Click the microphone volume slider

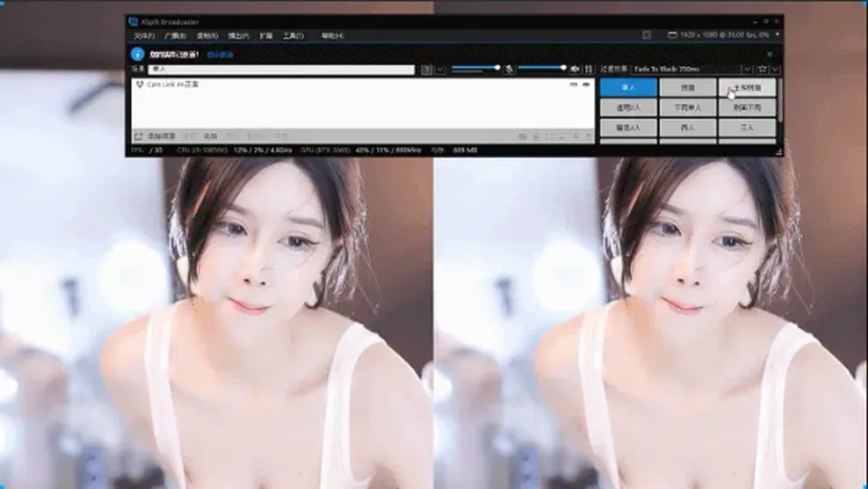coord(476,68)
